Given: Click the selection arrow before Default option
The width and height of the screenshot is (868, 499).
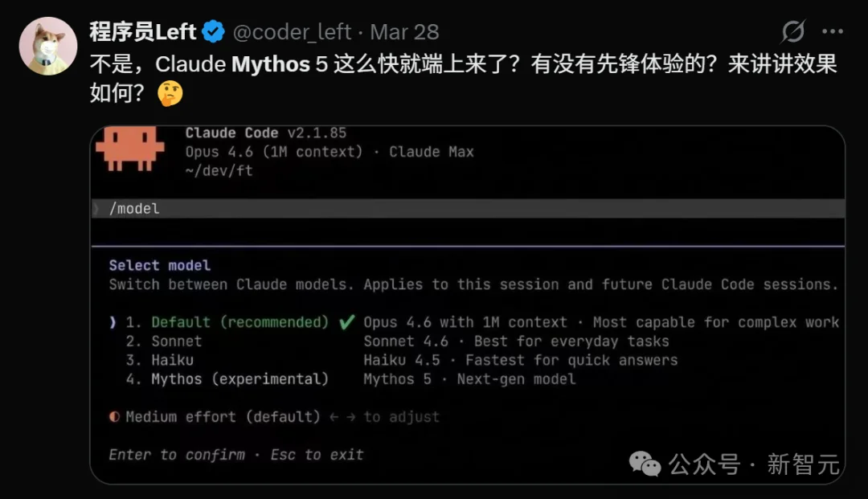Looking at the screenshot, I should click(113, 321).
